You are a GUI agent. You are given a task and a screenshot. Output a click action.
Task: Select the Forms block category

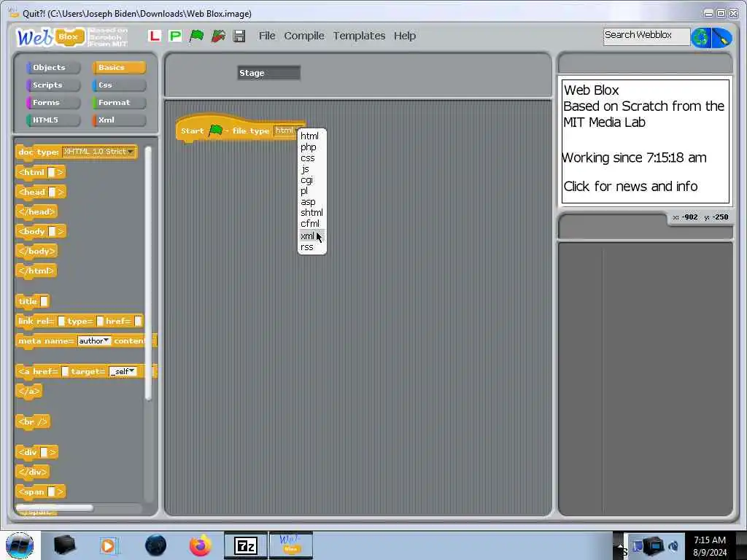53,102
